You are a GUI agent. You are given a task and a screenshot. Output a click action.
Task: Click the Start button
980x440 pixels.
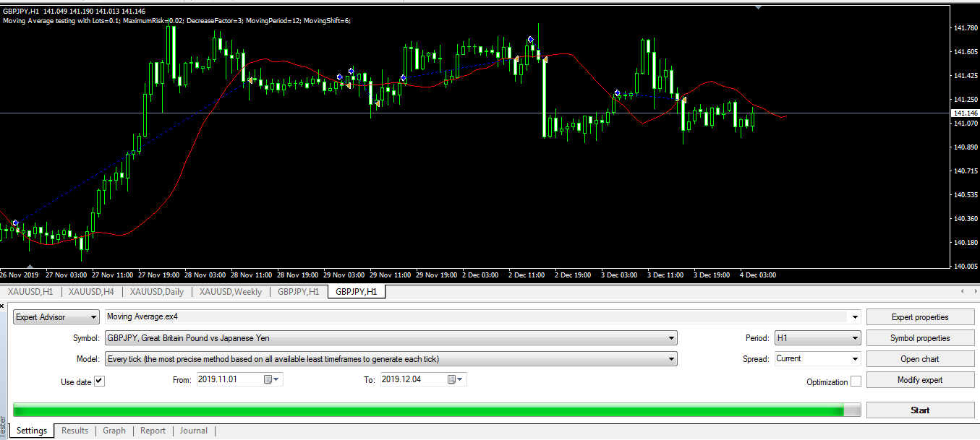[x=919, y=410]
